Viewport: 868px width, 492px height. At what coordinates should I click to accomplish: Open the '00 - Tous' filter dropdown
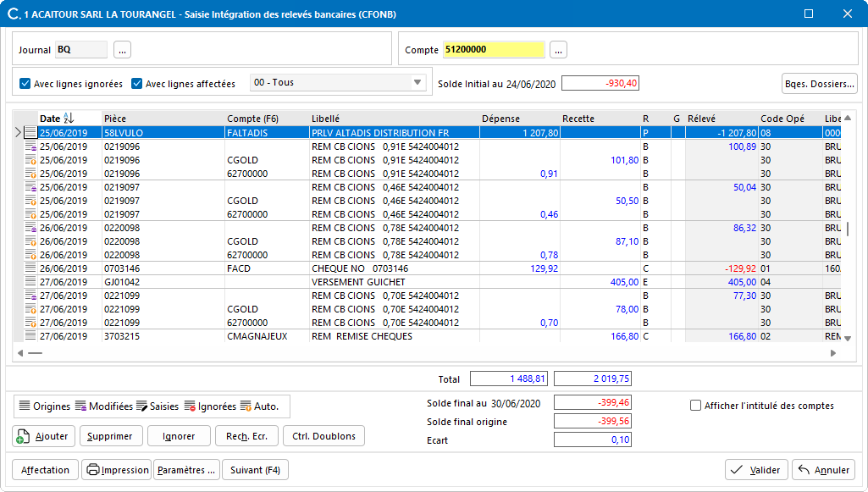click(417, 83)
